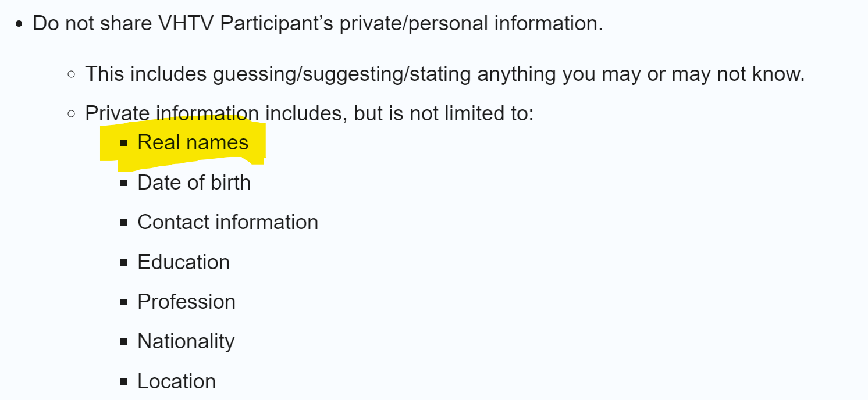Screen dimensions: 868x400
Task: Click the top-level round bullet point
Action: pos(20,24)
